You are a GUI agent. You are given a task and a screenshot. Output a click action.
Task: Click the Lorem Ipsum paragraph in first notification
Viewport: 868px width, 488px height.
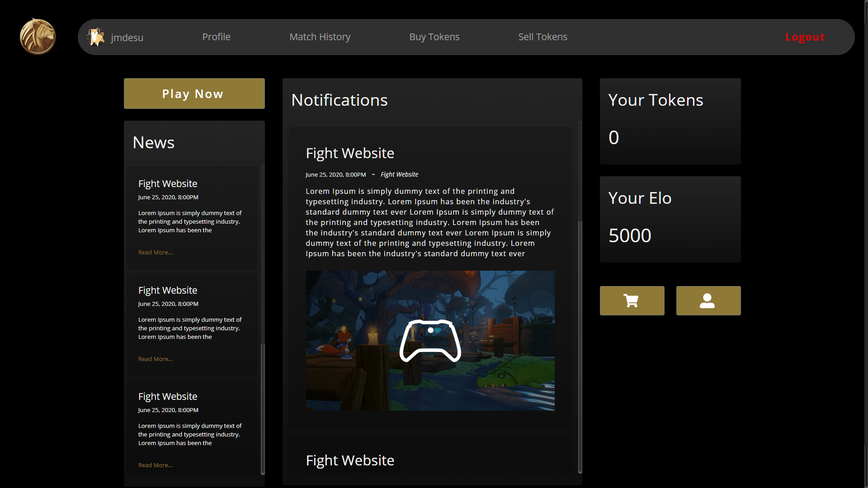tap(429, 222)
